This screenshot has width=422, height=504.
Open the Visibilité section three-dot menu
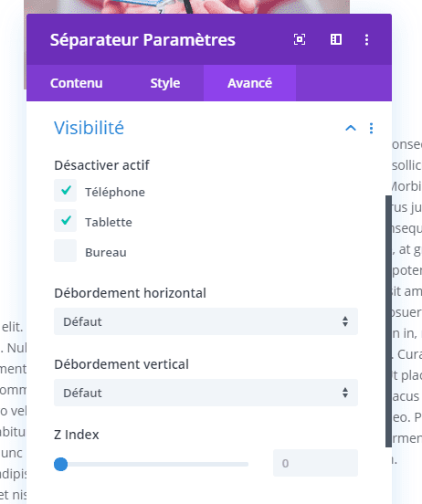(x=371, y=128)
